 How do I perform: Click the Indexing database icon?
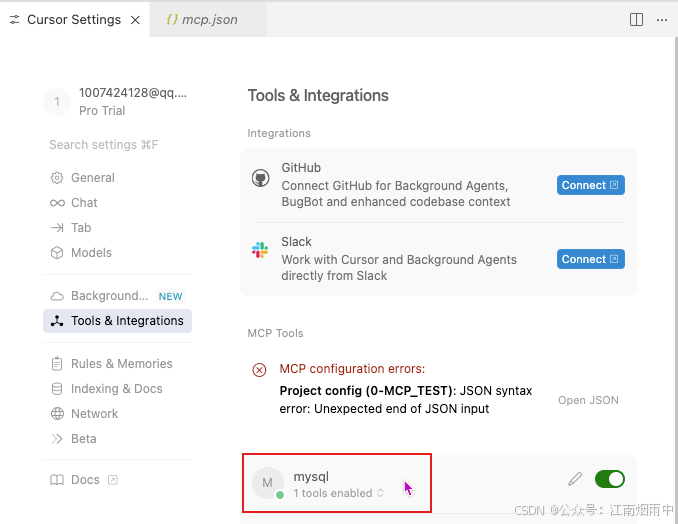57,389
